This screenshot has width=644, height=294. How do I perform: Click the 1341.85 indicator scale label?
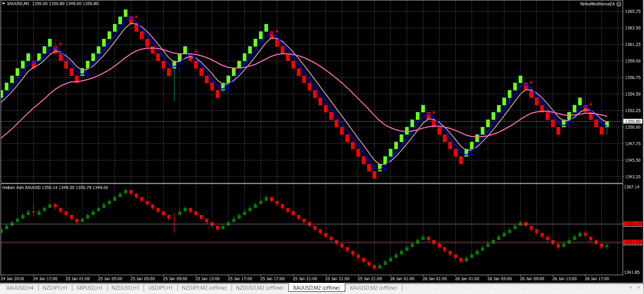tap(632, 272)
